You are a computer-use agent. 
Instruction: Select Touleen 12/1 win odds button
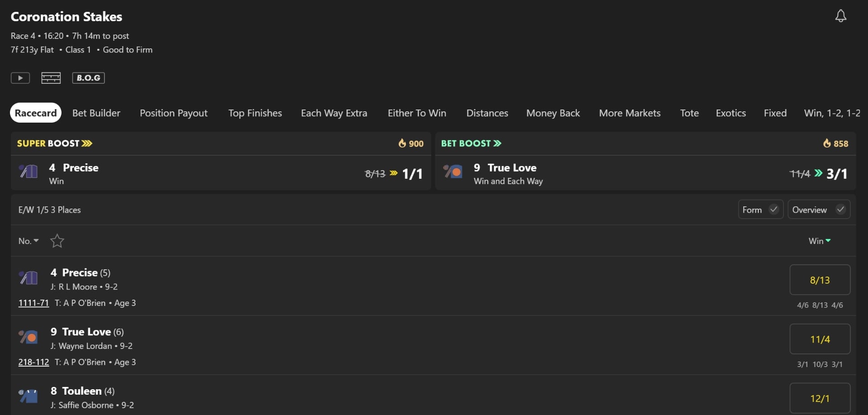[820, 398]
